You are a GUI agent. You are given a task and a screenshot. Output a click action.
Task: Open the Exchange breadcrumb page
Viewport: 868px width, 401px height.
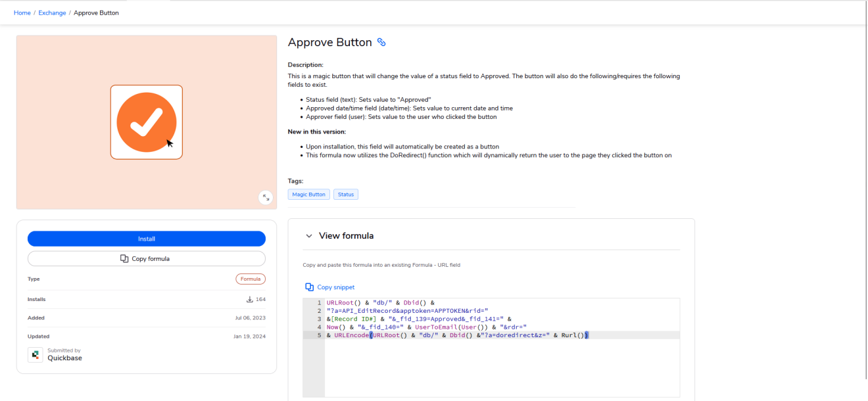[51, 12]
